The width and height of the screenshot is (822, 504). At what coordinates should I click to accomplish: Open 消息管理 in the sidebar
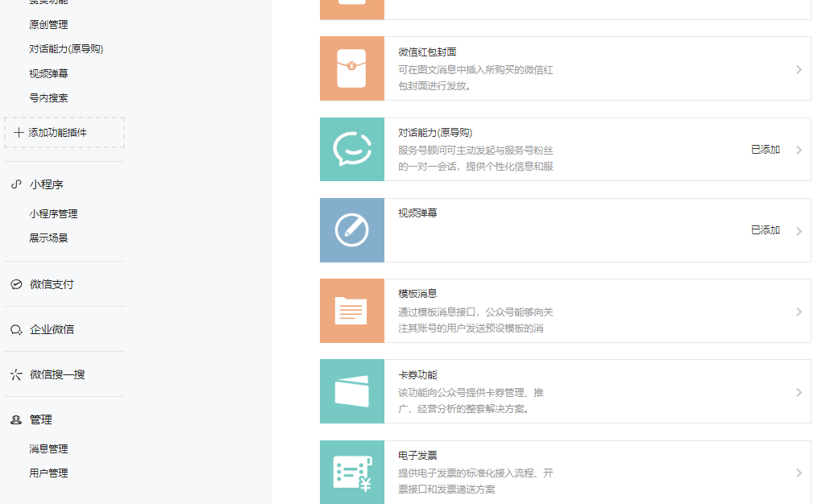click(x=48, y=449)
